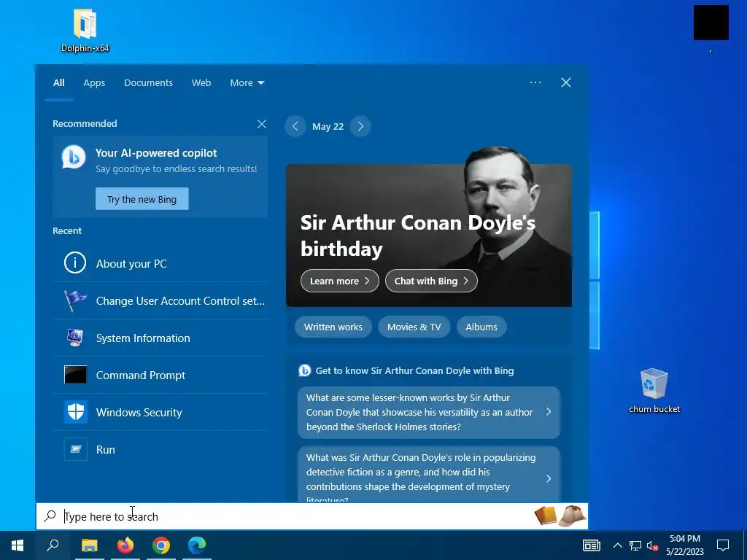The image size is (747, 560).
Task: Open the System Information recent entry
Action: [160, 338]
